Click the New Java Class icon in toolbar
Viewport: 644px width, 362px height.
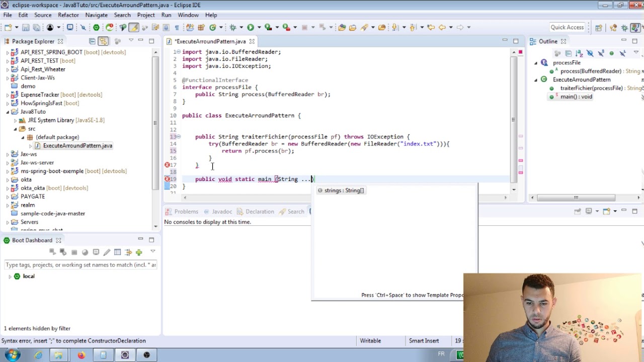pos(213,27)
